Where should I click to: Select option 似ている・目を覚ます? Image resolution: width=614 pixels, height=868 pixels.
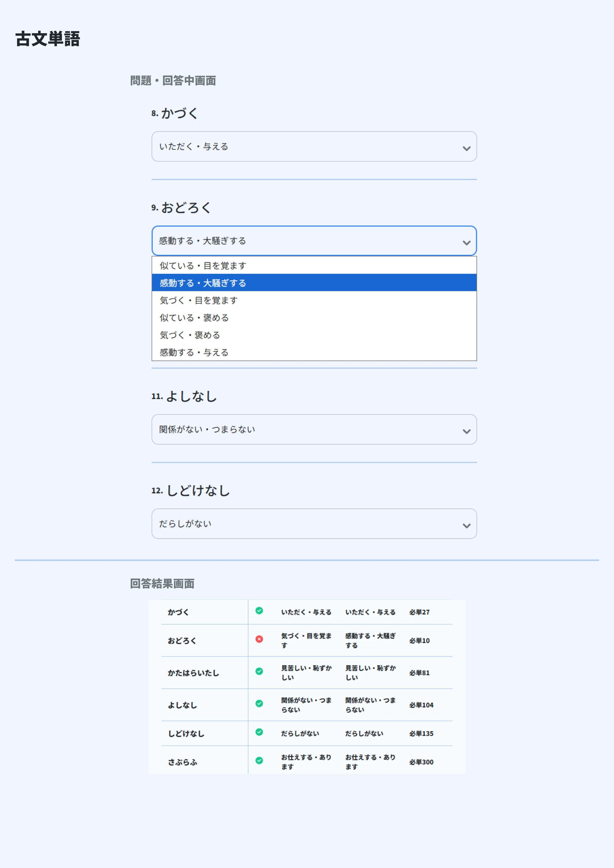coord(203,265)
